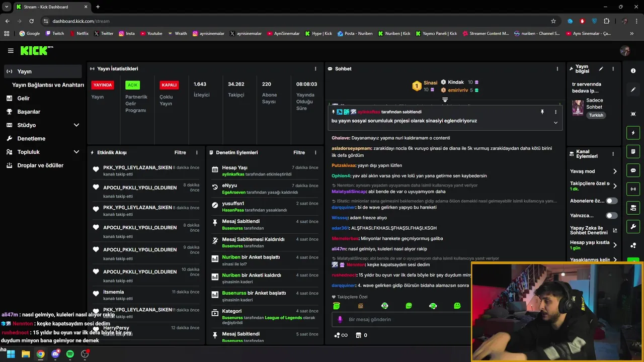Click the broadcast signal icon in the right rail

pos(633,189)
